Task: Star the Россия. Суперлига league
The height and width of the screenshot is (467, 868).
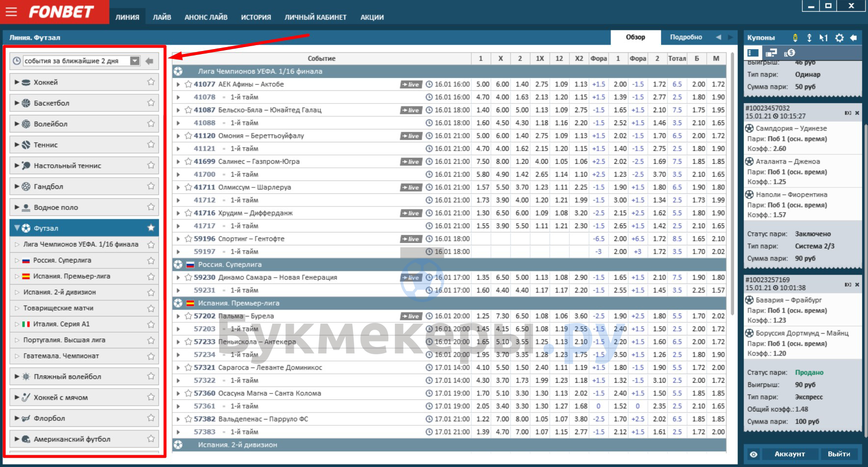Action: (x=151, y=260)
